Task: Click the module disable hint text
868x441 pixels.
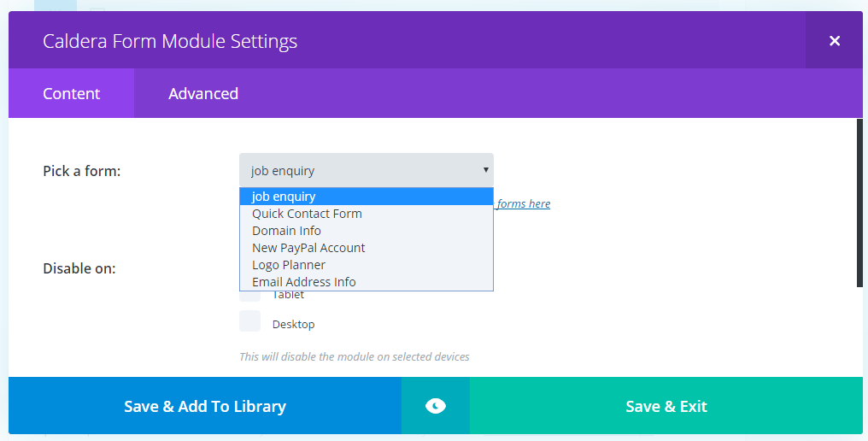Action: [x=355, y=356]
